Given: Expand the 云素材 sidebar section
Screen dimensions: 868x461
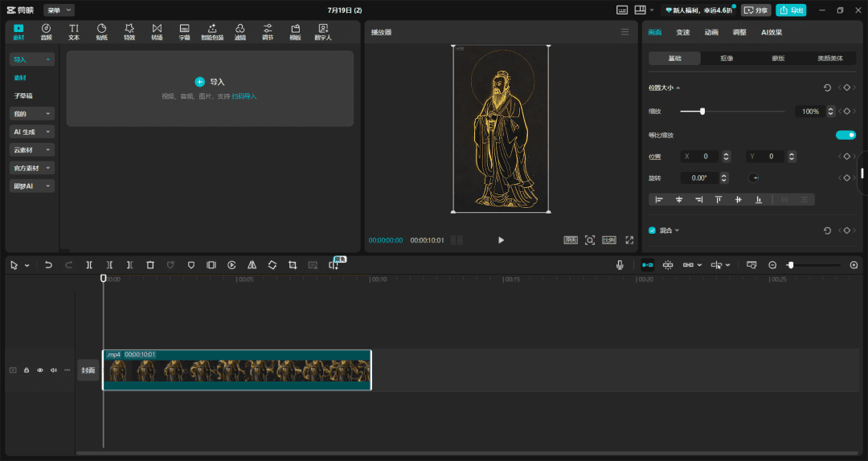Looking at the screenshot, I should tap(32, 150).
